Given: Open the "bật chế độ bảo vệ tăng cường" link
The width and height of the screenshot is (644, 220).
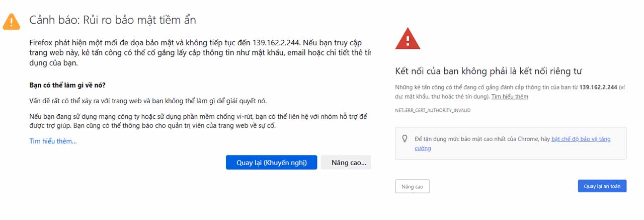Looking at the screenshot, I should (581, 138).
